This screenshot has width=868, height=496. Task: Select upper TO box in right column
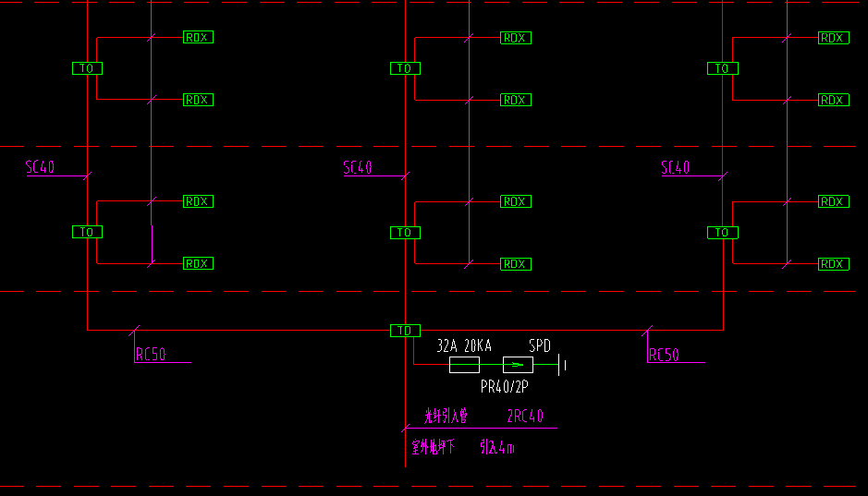click(x=723, y=68)
